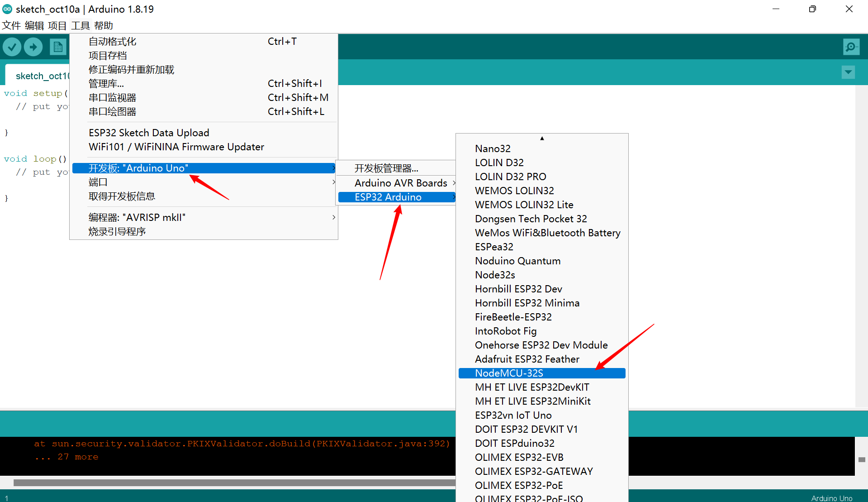868x502 pixels.
Task: Select OLIMEX ESP32-EVB board
Action: coord(542,458)
